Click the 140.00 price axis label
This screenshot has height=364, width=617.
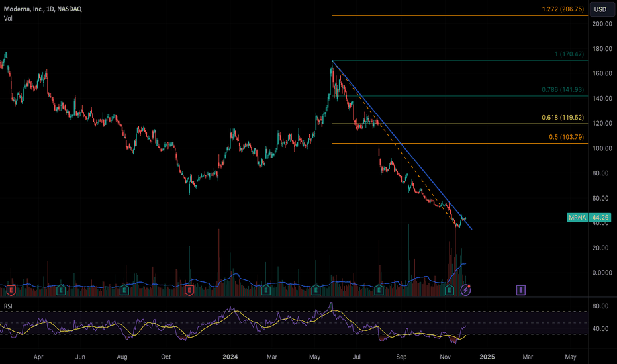click(602, 99)
